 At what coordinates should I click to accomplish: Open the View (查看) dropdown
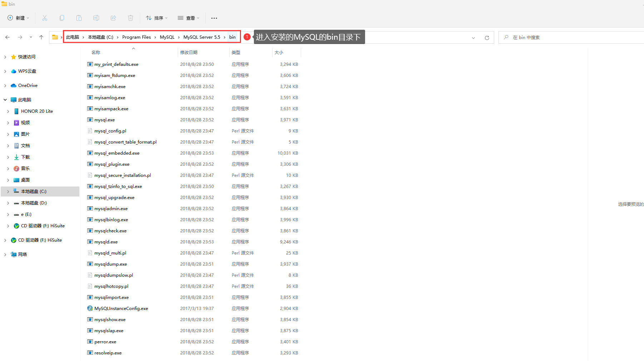click(188, 18)
